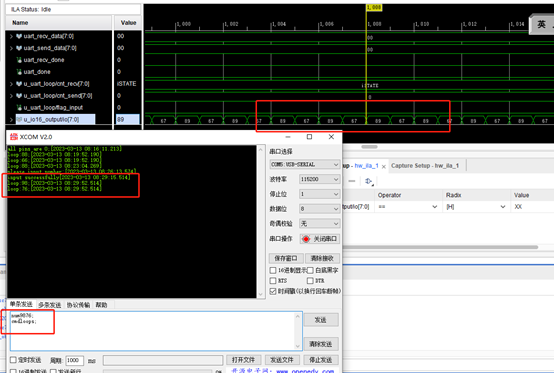Open the 奇偶校验 parity dropdown
Viewport: 554px width, 373px height.
pyautogui.click(x=320, y=224)
